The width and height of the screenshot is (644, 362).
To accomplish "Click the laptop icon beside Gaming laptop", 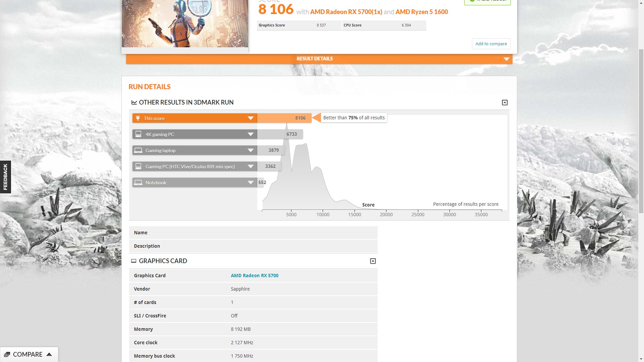I will [138, 150].
